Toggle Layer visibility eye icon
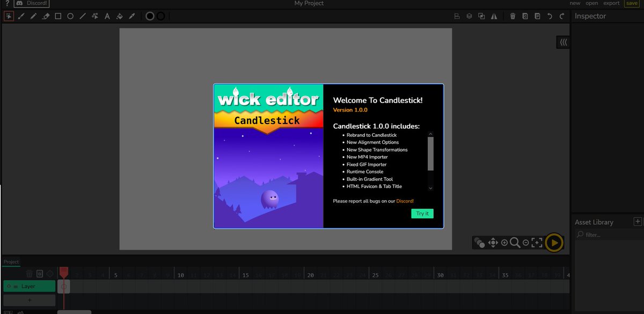This screenshot has height=314, width=644. [9, 287]
